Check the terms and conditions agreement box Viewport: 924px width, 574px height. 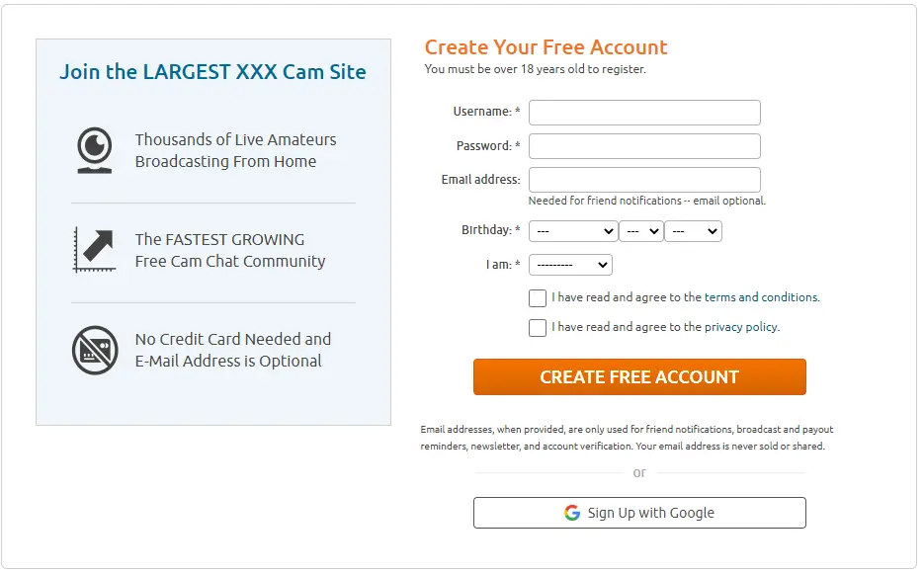click(x=538, y=298)
